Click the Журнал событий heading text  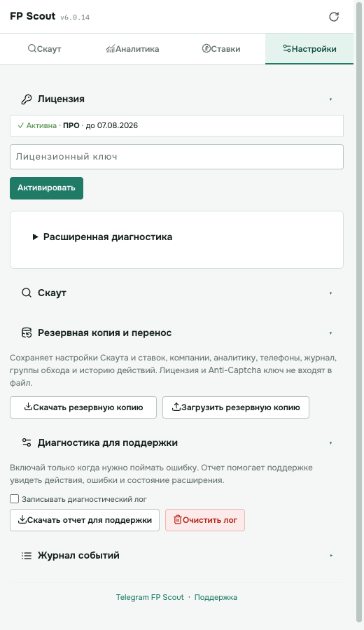coord(78,556)
